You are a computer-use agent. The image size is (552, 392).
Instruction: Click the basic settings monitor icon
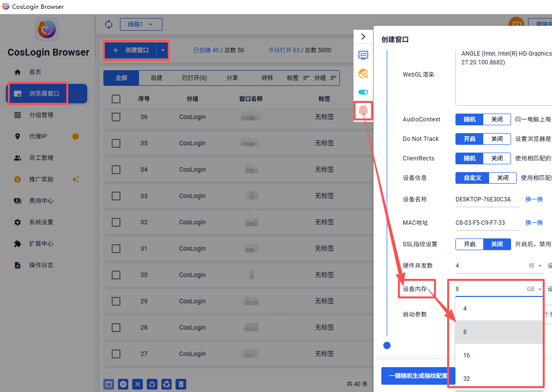point(363,55)
